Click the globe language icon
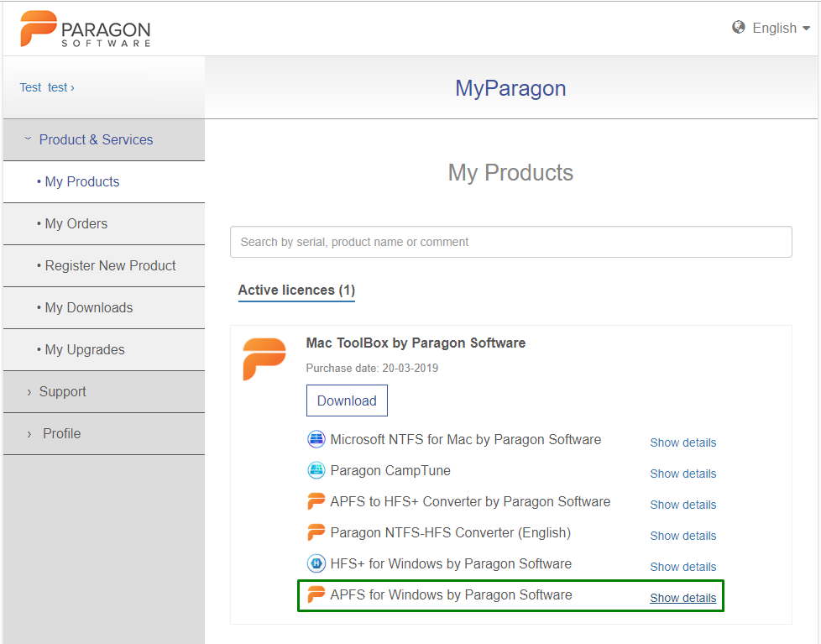 738,27
